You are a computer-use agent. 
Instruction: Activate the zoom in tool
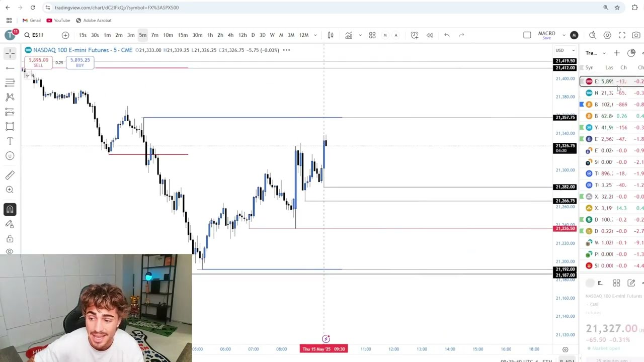point(10,190)
